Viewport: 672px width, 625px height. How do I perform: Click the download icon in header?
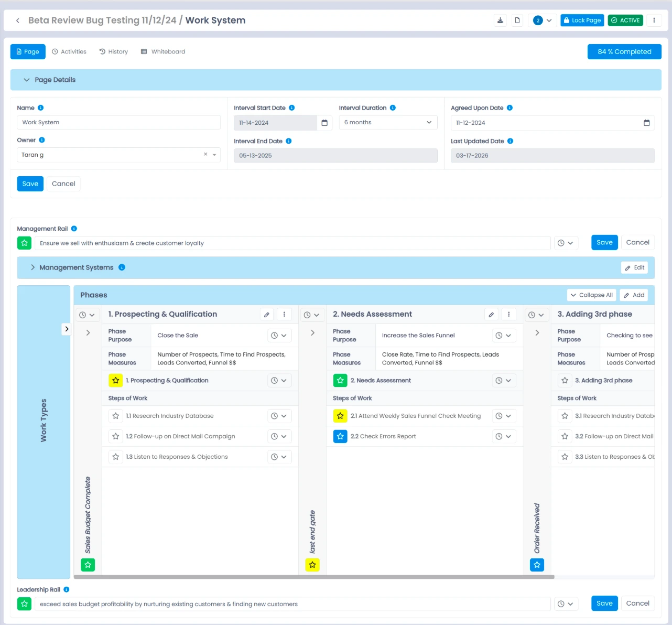click(500, 20)
